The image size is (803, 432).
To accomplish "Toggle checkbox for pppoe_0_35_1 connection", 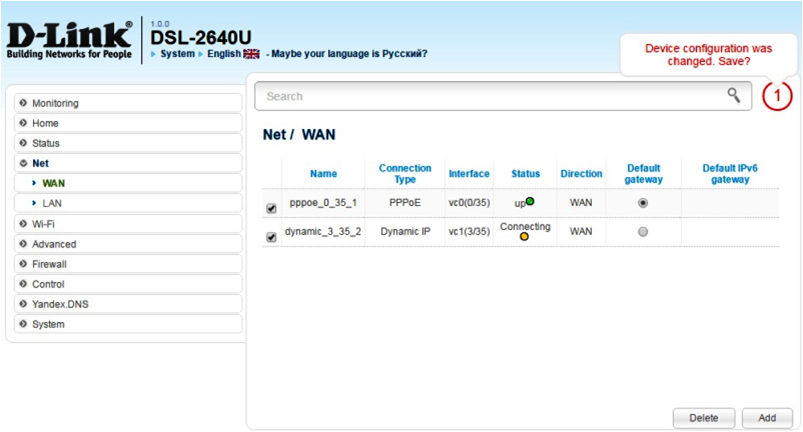I will pos(271,208).
